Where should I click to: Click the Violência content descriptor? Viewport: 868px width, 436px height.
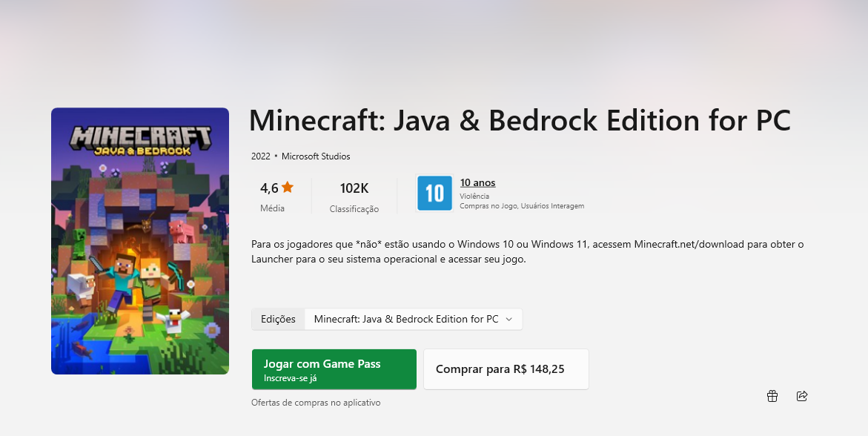coord(474,196)
